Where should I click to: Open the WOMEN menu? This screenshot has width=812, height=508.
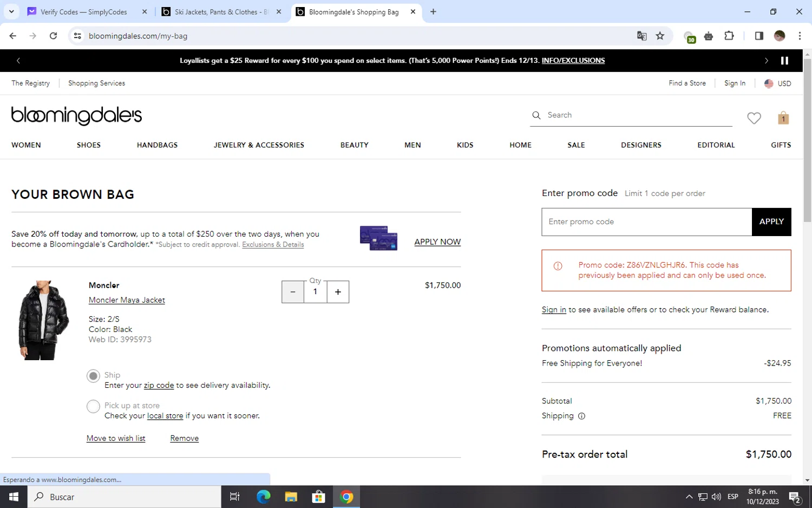coord(26,145)
